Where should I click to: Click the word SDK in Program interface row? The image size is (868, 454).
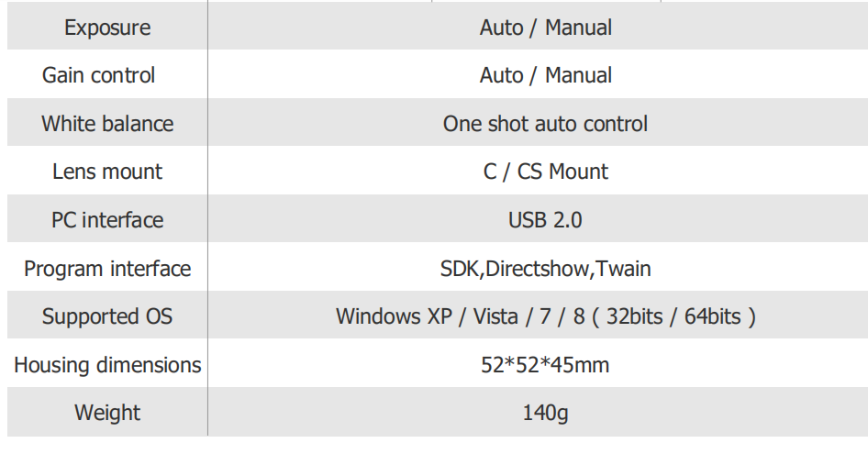pyautogui.click(x=460, y=269)
